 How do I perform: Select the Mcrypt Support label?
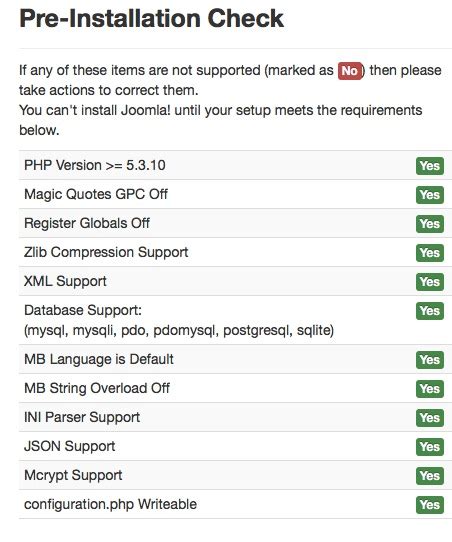73,476
